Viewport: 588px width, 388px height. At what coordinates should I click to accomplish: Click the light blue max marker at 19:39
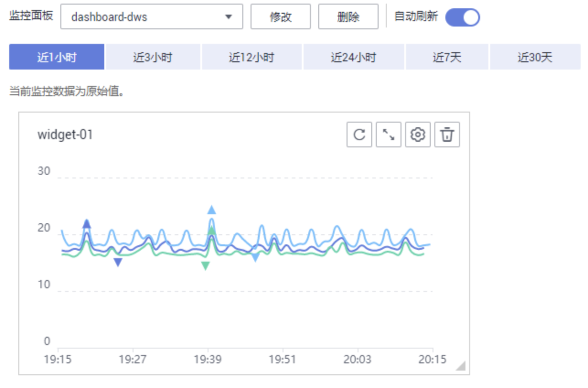pos(211,210)
